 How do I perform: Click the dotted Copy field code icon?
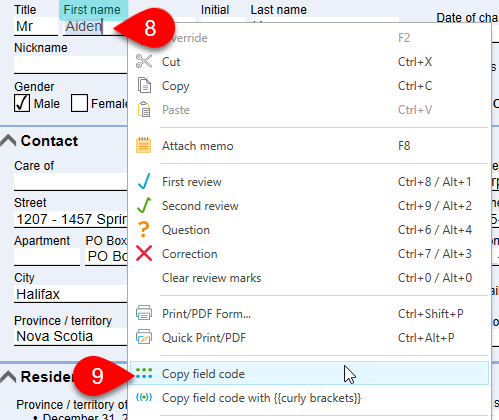[144, 374]
